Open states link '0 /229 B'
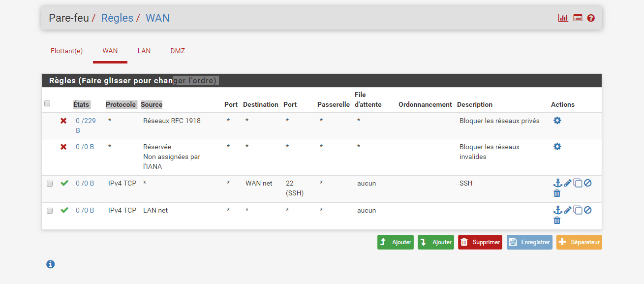This screenshot has width=644, height=284. 86,126
